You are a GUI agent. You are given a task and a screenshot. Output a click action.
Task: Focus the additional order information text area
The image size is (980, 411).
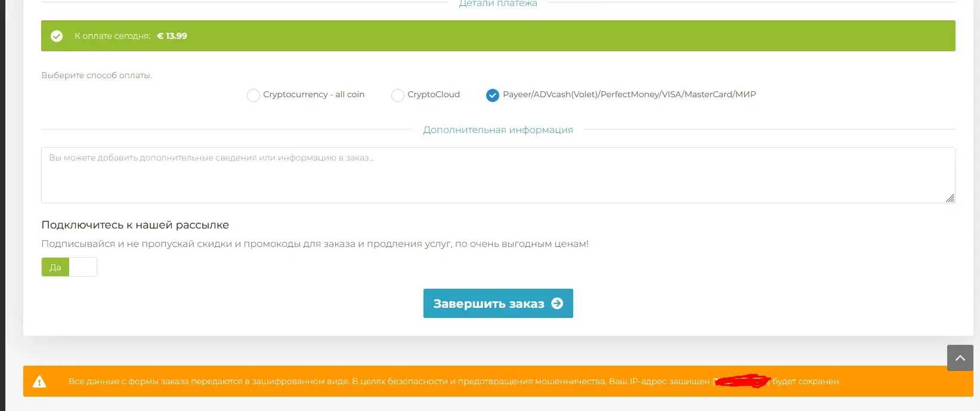click(498, 175)
